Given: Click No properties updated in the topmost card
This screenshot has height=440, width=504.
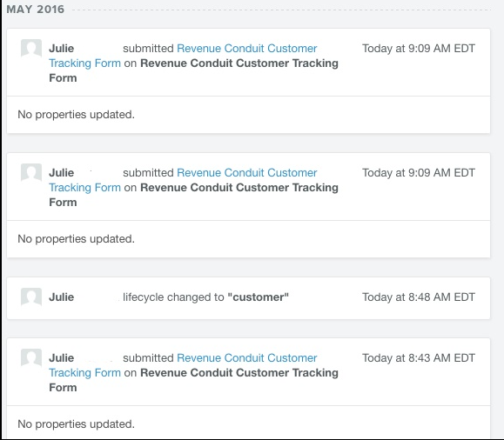Looking at the screenshot, I should coord(77,114).
